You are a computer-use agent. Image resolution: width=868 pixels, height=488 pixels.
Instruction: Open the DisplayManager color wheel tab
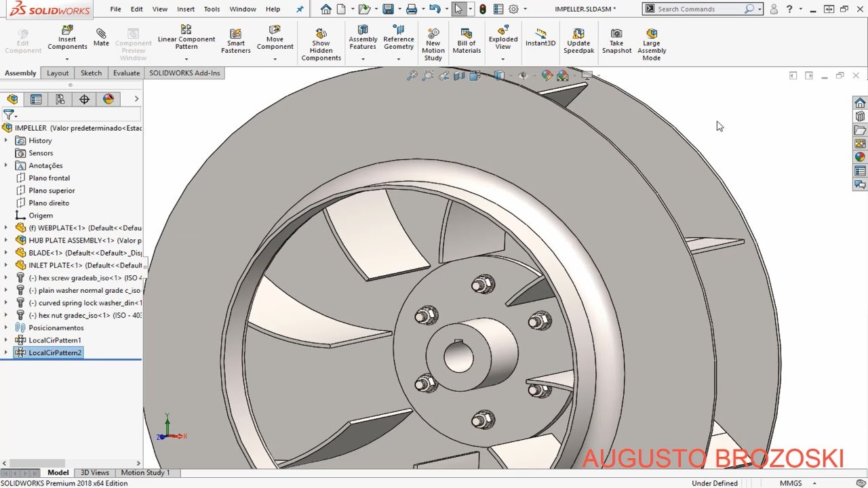click(x=108, y=99)
